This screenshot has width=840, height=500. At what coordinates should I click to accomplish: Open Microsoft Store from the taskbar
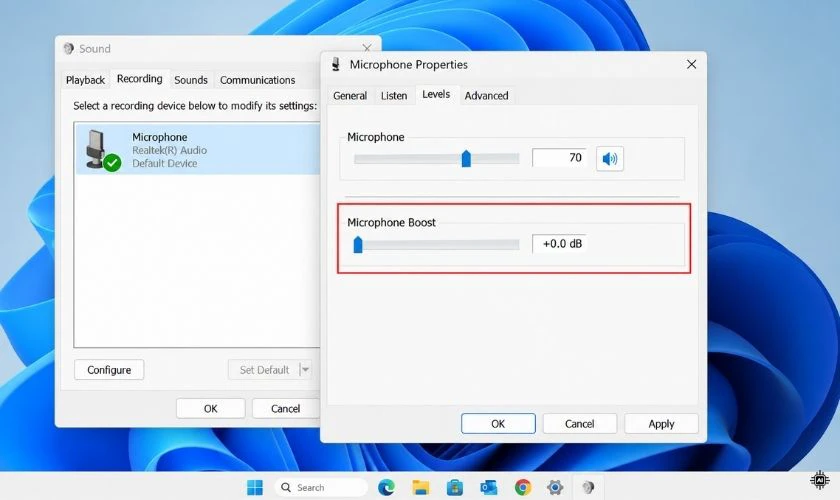click(455, 487)
